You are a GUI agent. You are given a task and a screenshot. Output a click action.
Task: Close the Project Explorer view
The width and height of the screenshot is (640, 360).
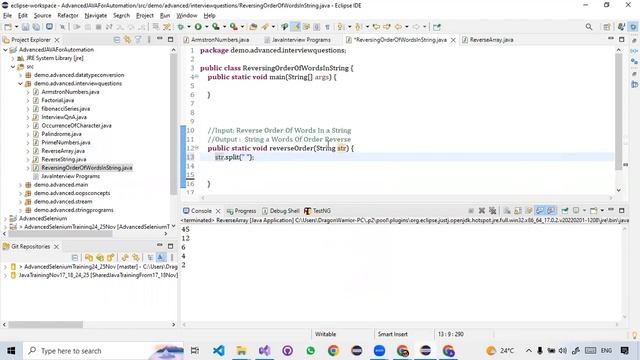(x=57, y=40)
